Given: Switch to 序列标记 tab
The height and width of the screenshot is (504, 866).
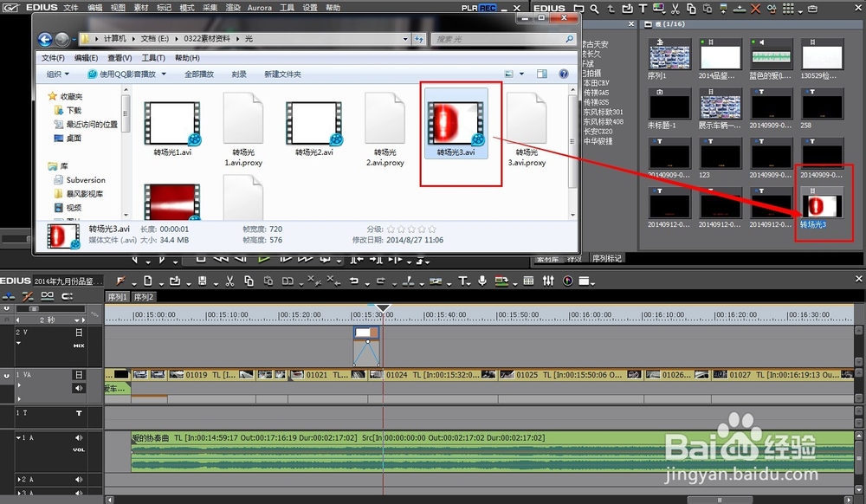Looking at the screenshot, I should pos(606,258).
